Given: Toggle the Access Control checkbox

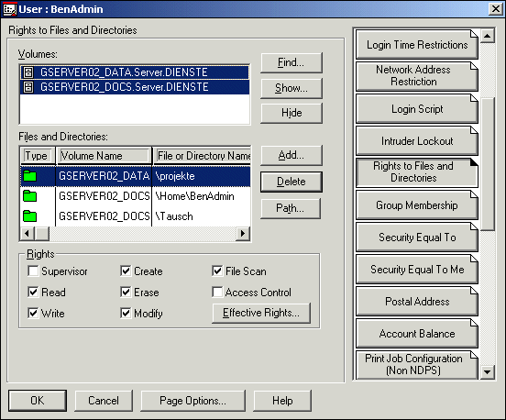Looking at the screenshot, I should pyautogui.click(x=217, y=293).
